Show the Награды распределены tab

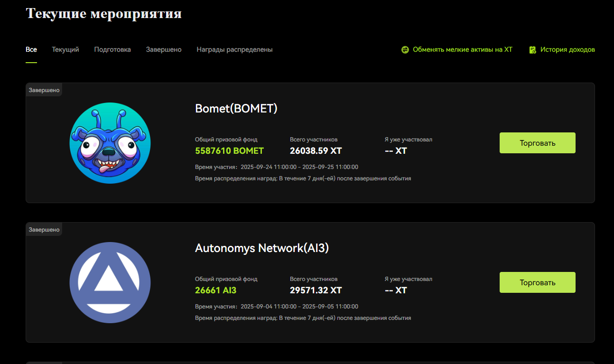pyautogui.click(x=234, y=49)
